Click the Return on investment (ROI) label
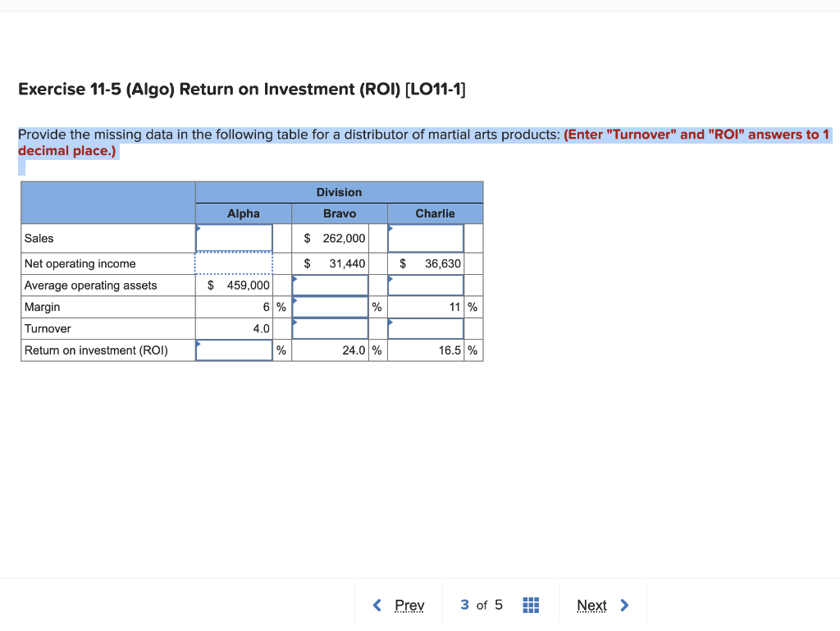The height and width of the screenshot is (631, 840). coord(96,350)
